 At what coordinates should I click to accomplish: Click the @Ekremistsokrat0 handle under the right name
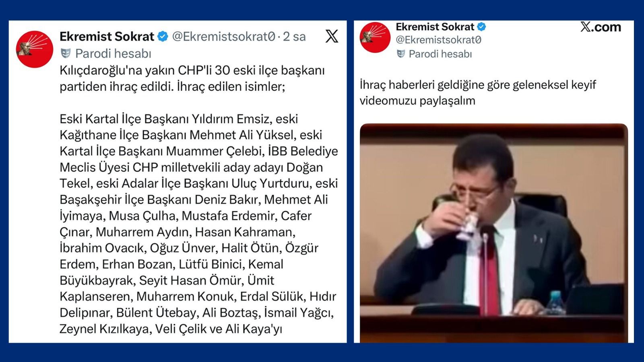pyautogui.click(x=438, y=40)
